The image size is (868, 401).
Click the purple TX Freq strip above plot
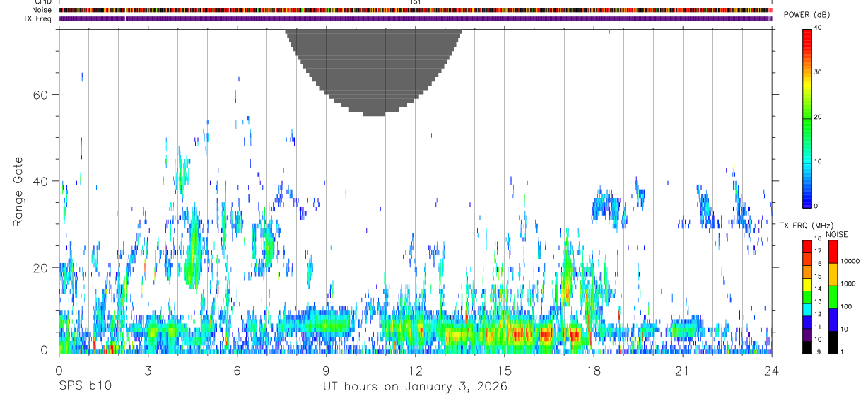415,18
